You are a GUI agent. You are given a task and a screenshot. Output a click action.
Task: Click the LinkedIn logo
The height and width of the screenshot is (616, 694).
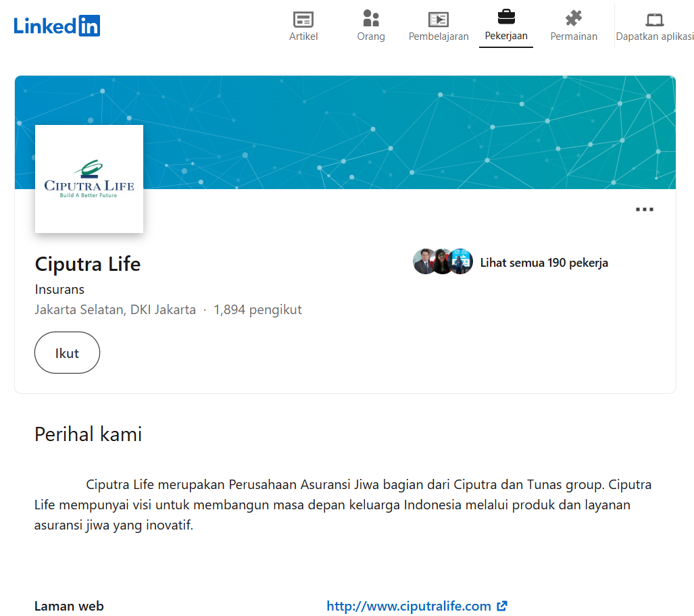(x=57, y=26)
